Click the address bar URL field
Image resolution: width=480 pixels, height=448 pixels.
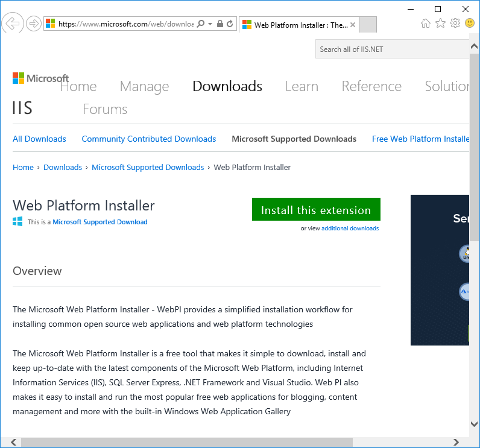pyautogui.click(x=125, y=24)
